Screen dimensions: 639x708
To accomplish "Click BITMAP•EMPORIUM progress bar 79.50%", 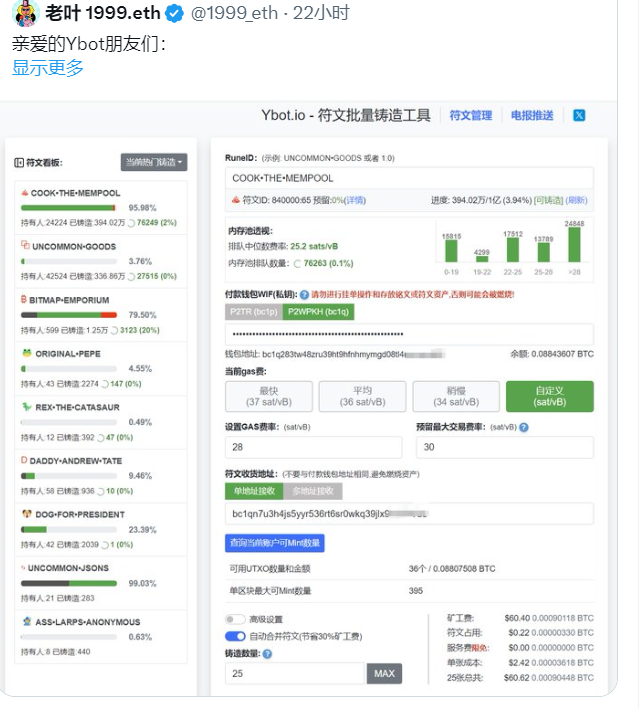I will click(x=69, y=315).
